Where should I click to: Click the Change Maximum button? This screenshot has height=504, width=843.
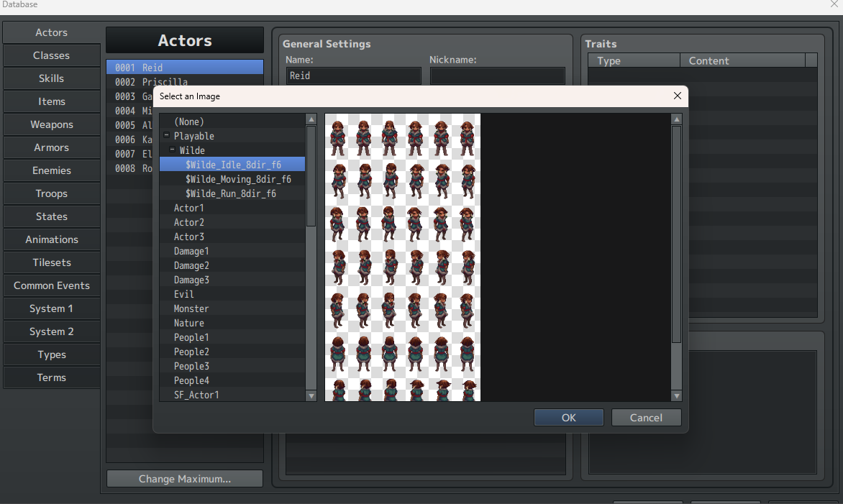click(x=185, y=479)
